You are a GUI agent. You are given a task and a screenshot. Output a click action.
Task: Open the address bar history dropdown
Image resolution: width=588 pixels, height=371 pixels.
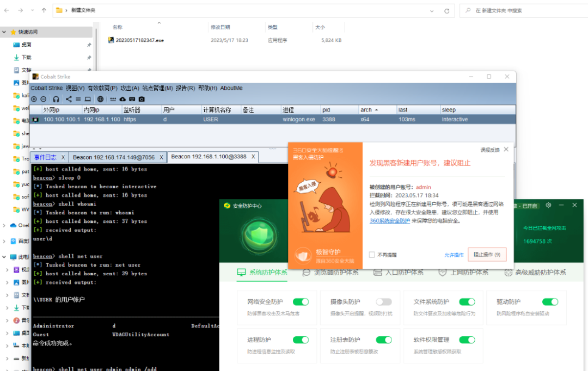tap(432, 11)
